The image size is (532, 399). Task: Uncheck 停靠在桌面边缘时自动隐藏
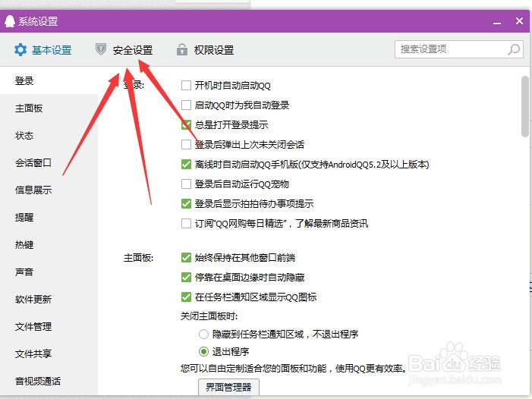pos(186,278)
